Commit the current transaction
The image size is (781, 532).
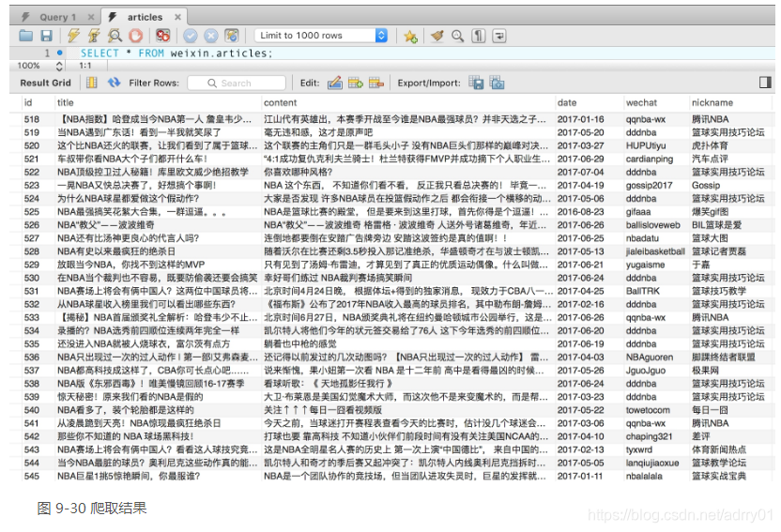[x=191, y=36]
